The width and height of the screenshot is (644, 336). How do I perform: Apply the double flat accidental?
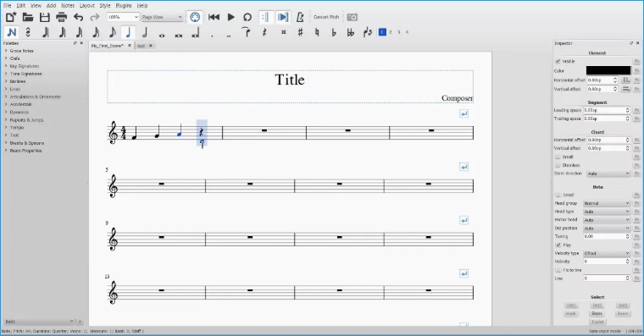click(350, 32)
